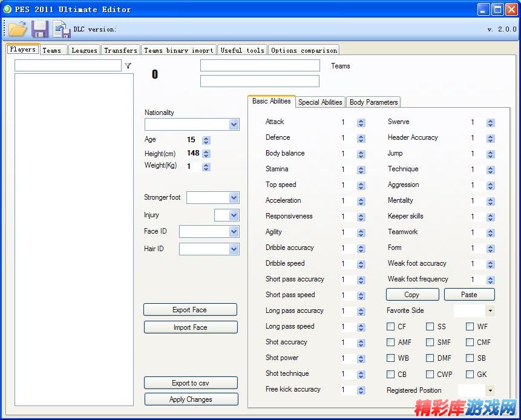Click the Attack value spinner arrows
Screen dimensions: 521x420
coord(361,122)
